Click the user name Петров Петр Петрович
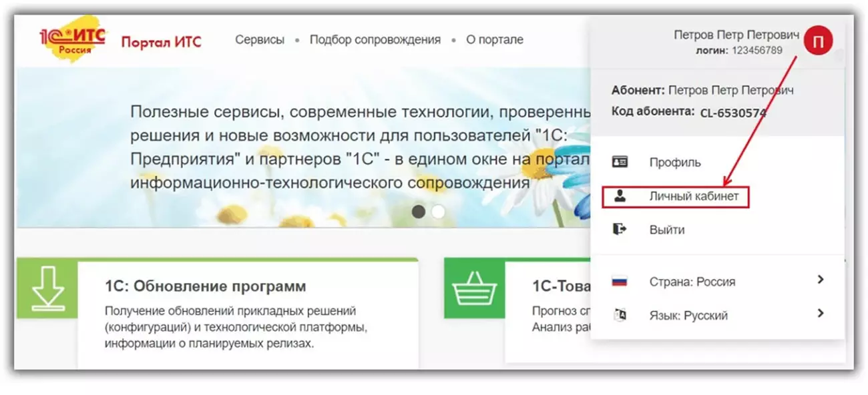 tap(736, 34)
